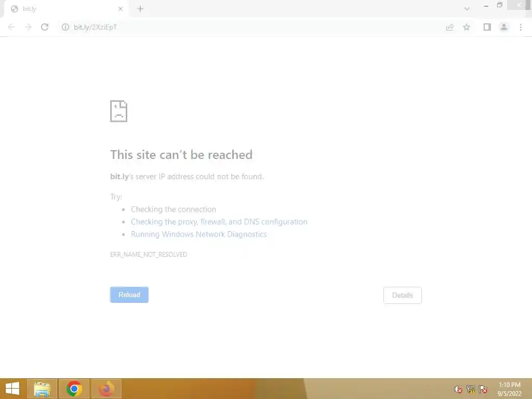Restore down the Chrome window

point(499,5)
